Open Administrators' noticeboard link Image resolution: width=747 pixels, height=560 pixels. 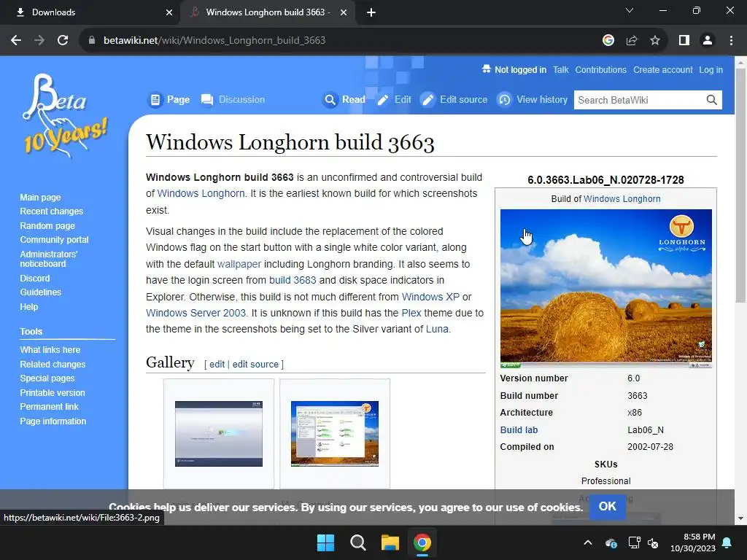coord(49,259)
